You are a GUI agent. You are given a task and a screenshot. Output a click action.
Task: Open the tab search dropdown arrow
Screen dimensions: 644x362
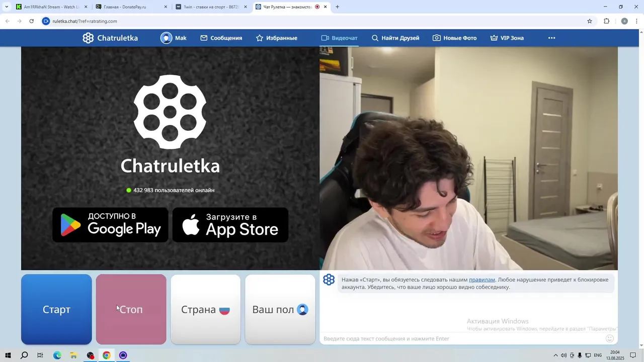6,7
